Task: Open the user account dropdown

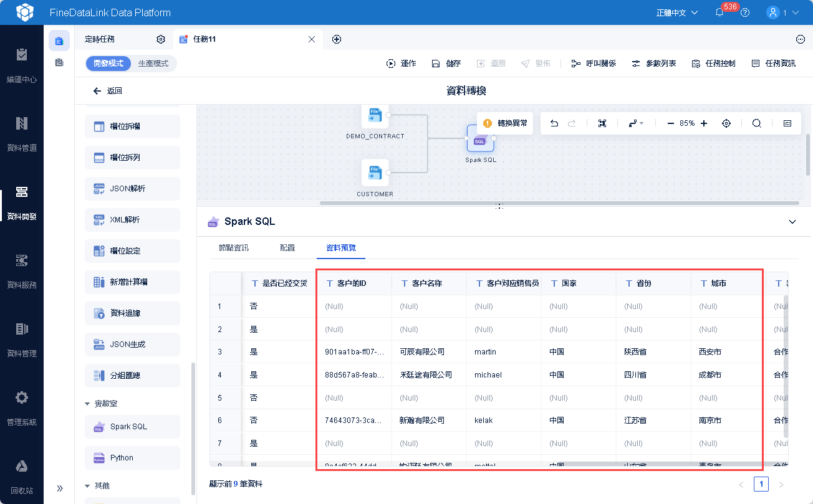Action: point(782,12)
